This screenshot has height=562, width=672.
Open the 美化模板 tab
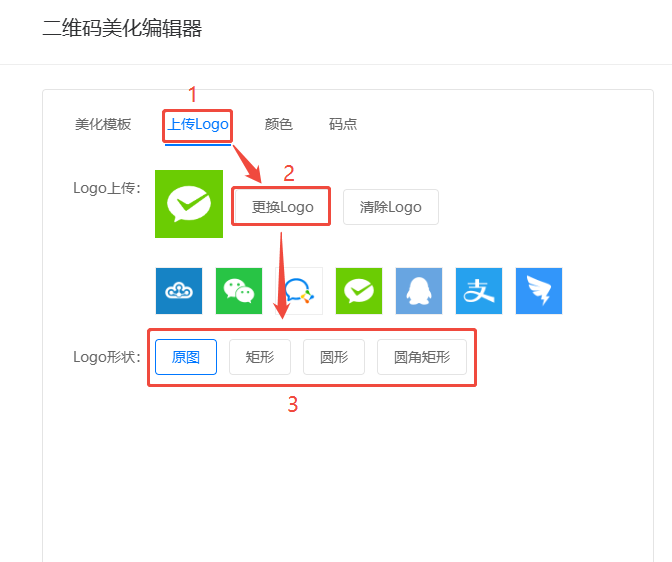click(103, 124)
